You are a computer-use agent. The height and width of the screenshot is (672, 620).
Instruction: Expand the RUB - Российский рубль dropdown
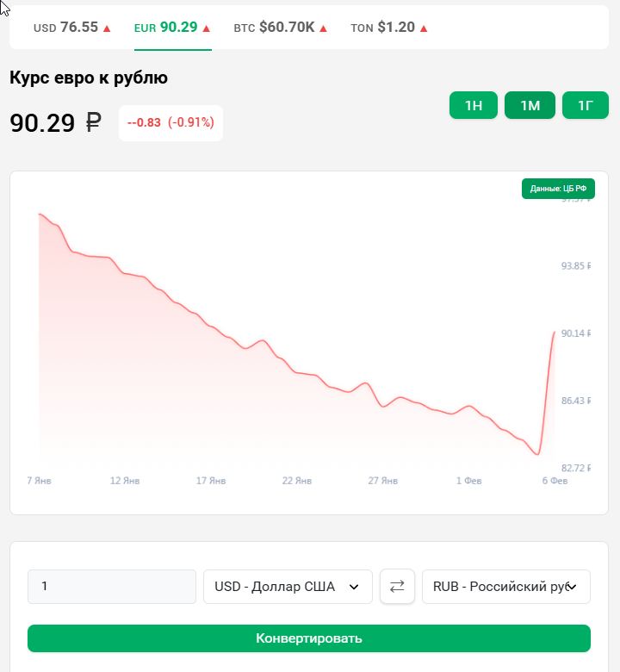coord(506,587)
